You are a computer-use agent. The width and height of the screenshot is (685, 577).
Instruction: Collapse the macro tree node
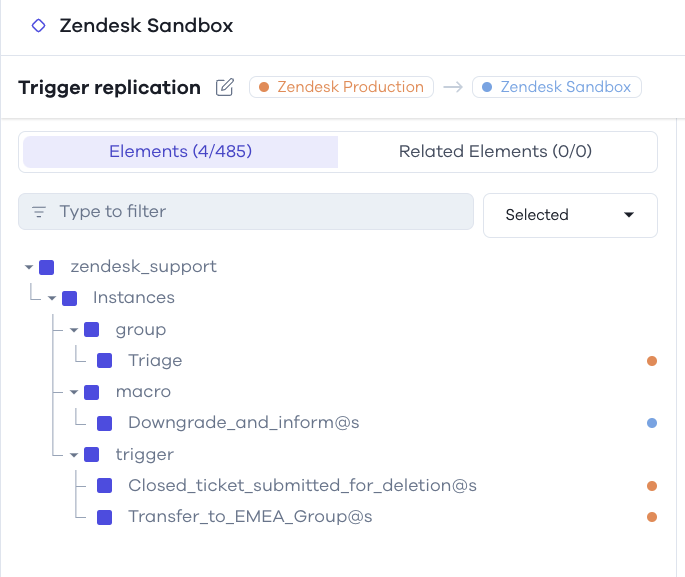(74, 392)
